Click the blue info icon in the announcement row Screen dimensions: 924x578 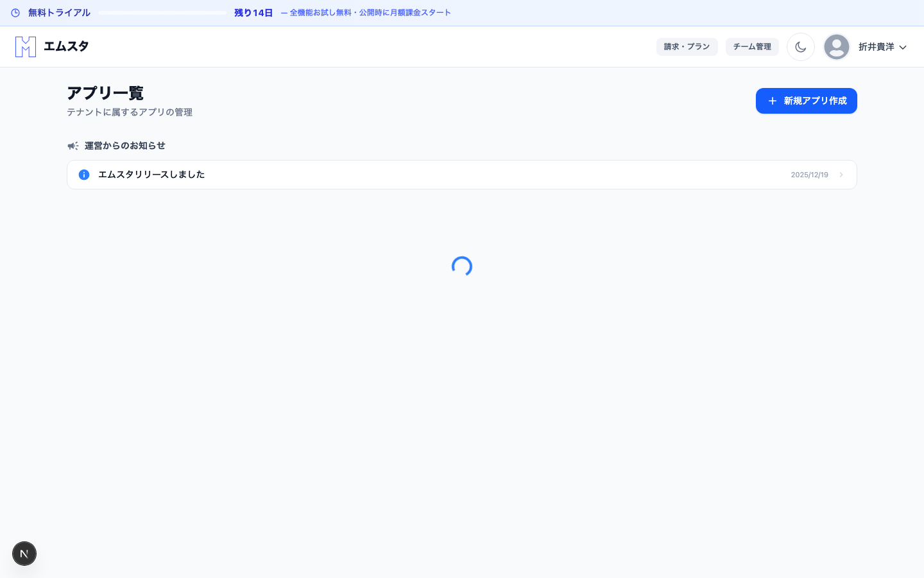84,175
